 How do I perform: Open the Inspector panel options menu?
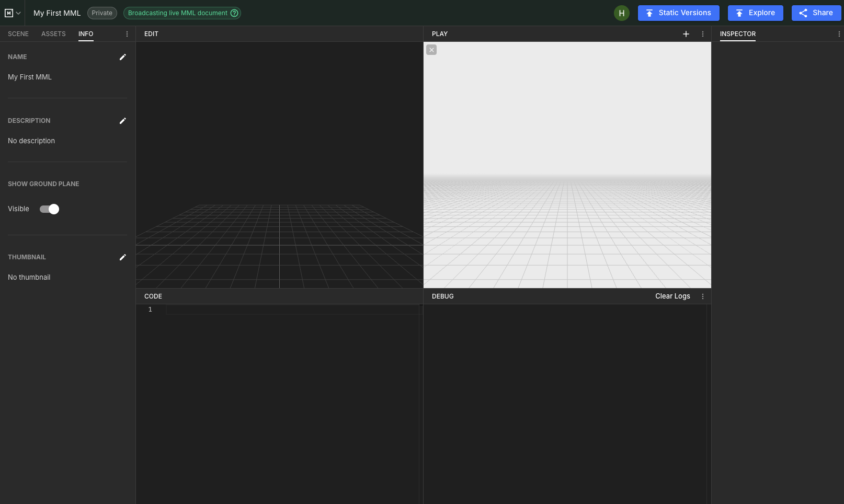tap(839, 34)
